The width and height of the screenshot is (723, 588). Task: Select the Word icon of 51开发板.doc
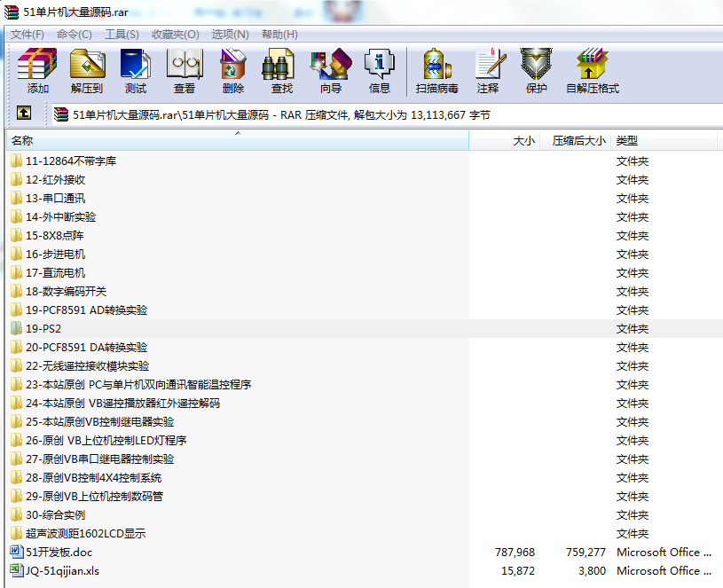coord(16,552)
